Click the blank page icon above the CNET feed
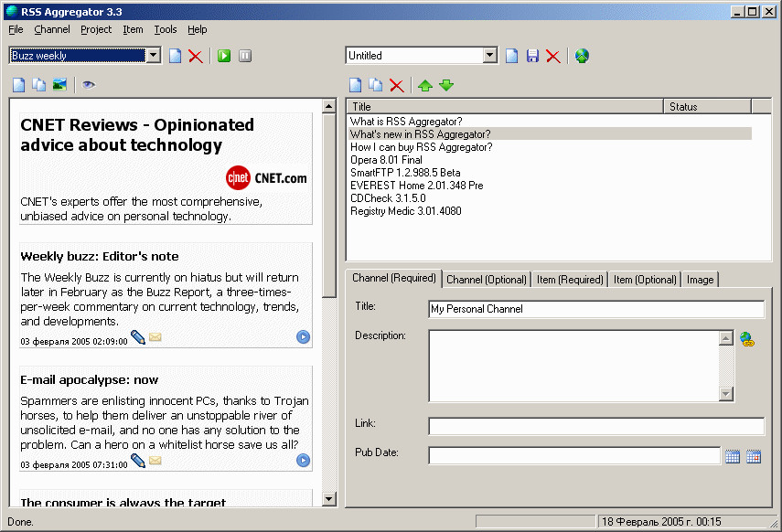 pyautogui.click(x=18, y=85)
